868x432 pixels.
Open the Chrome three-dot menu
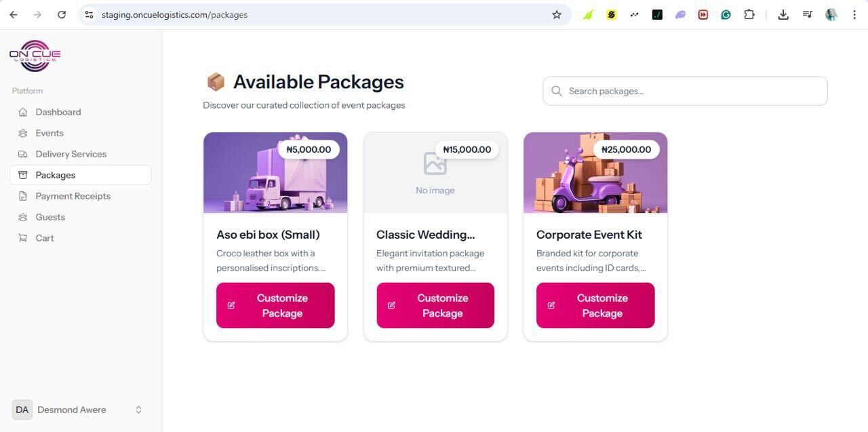854,14
